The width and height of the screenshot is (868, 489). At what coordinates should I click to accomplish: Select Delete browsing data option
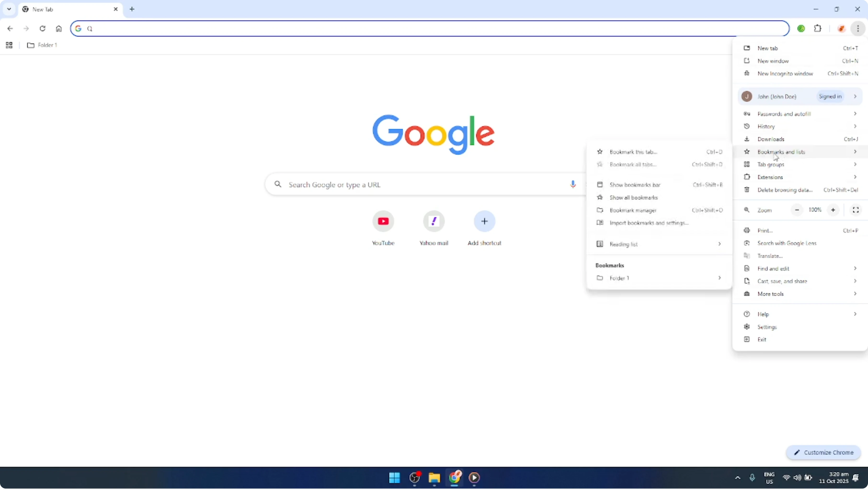click(800, 190)
